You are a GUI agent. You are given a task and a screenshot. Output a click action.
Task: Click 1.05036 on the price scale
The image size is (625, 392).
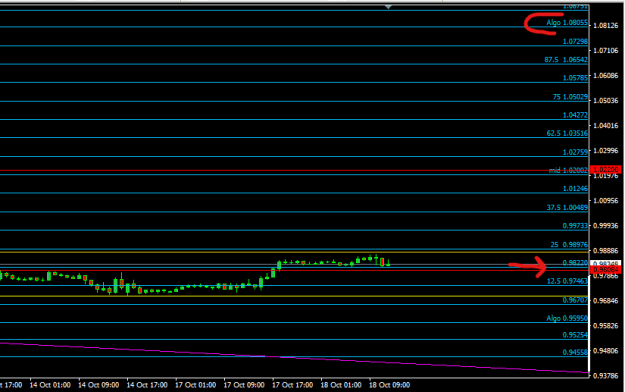coord(605,100)
